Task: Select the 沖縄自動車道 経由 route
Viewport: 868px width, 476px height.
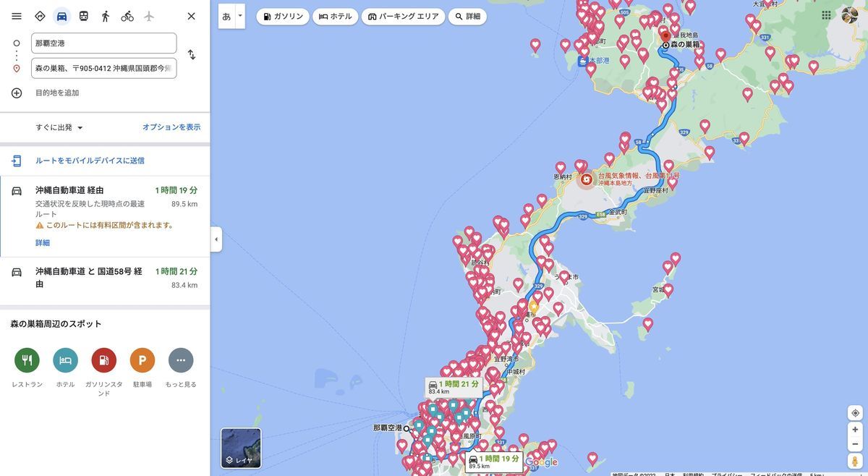Action: (105, 216)
